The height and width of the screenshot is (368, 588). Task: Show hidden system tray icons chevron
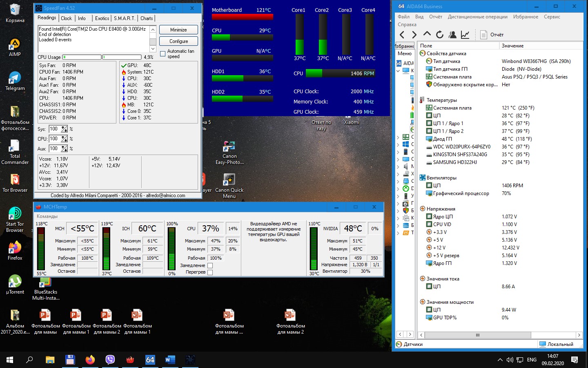(x=500, y=360)
